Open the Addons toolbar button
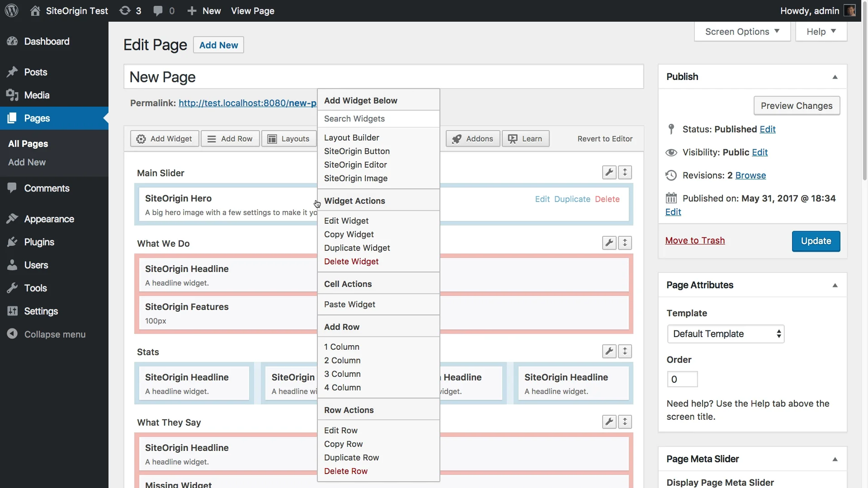 [x=473, y=139]
